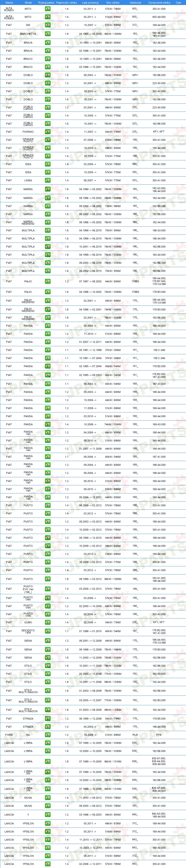Click the fuel icon for LANCIA MUSA 11.2010
This screenshot has width=186, height=868.
[x=48, y=797]
